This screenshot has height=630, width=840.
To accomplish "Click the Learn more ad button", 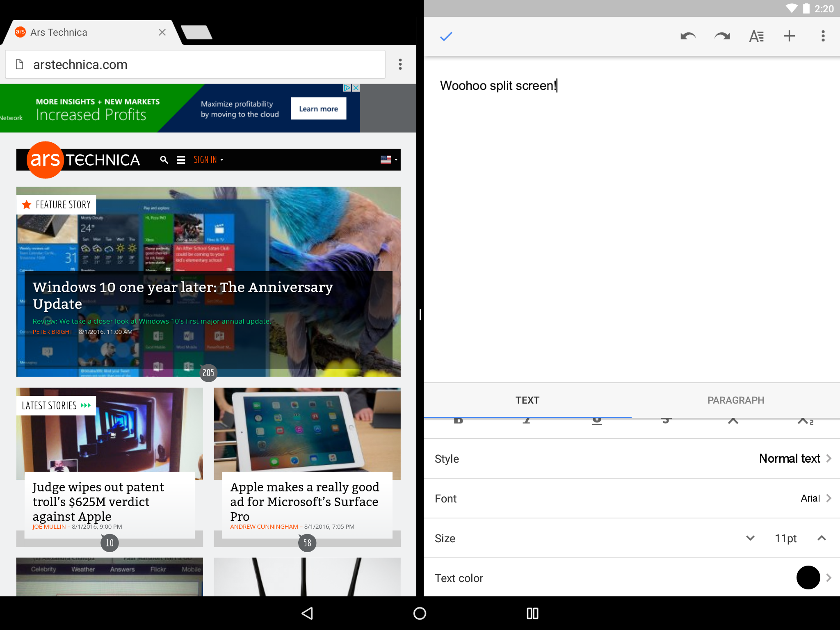I will pyautogui.click(x=318, y=109).
